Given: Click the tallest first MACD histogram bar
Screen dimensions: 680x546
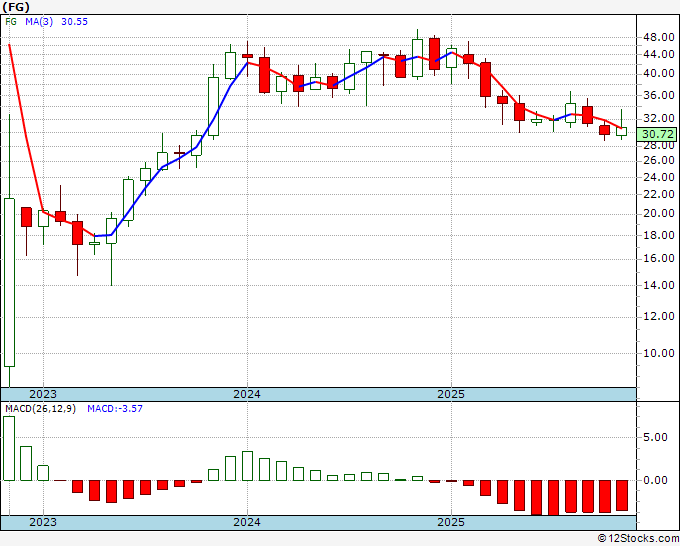Looking at the screenshot, I should click(x=9, y=448).
